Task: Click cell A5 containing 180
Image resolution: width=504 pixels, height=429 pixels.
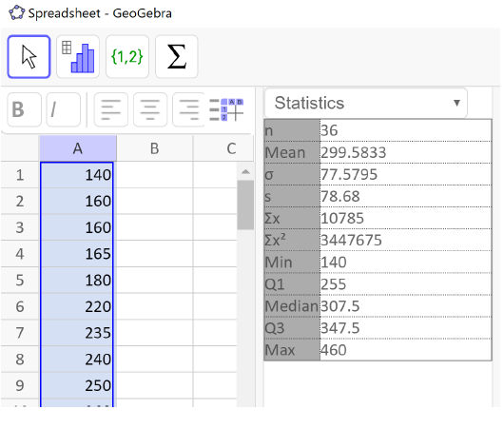Action: point(77,280)
